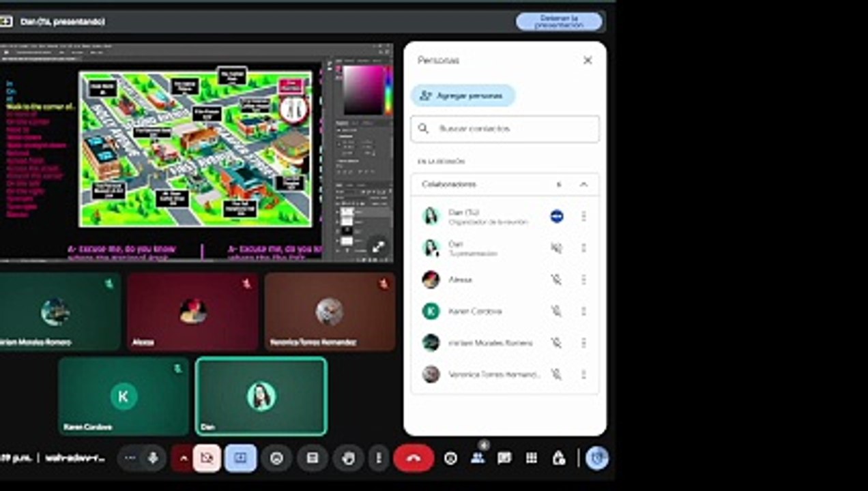Select Dan's highlighted video tile
This screenshot has height=491, width=868.
[x=261, y=396]
